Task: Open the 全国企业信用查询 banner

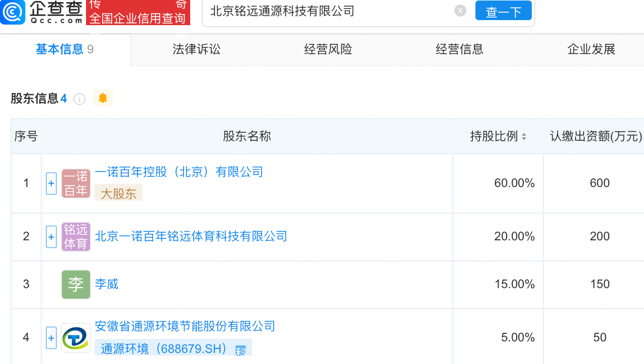Action: coord(138,13)
